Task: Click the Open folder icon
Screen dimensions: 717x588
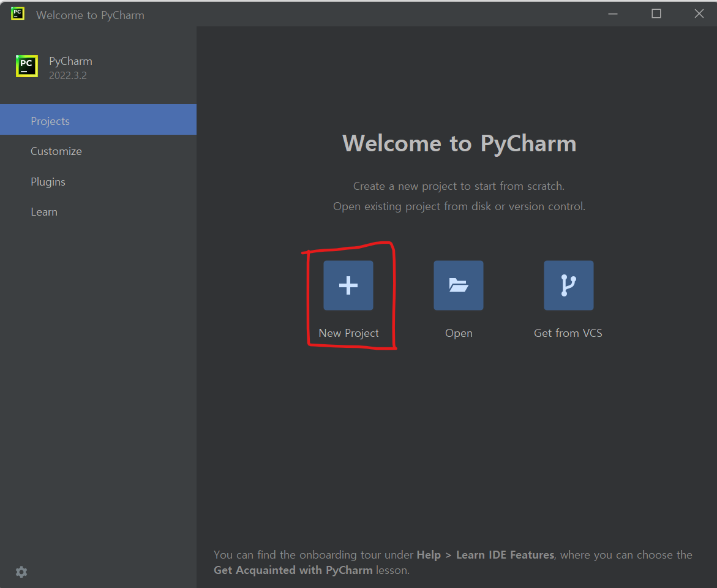Action: tap(458, 285)
